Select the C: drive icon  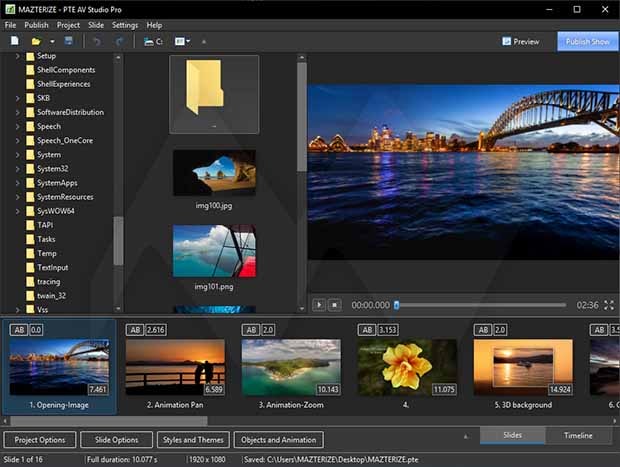(153, 41)
